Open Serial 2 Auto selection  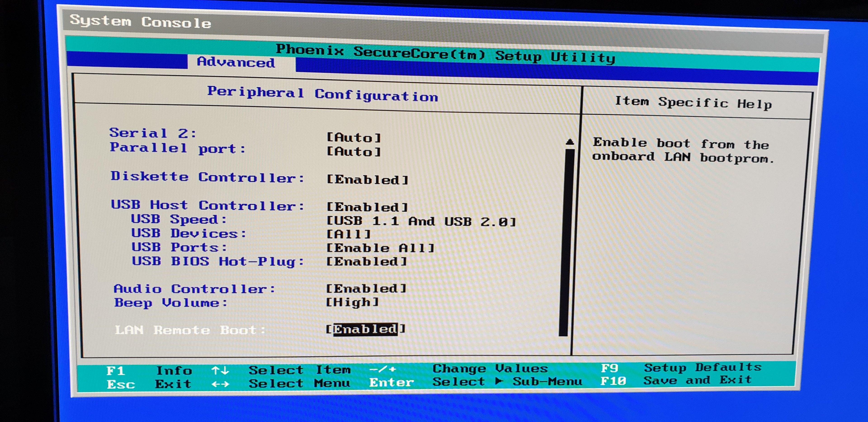(x=354, y=137)
